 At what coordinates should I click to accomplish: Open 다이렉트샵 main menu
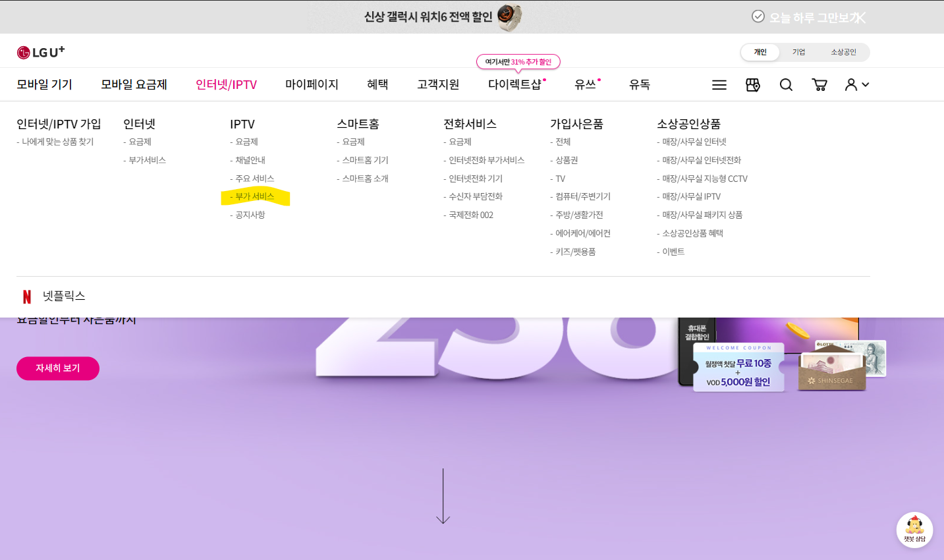514,84
